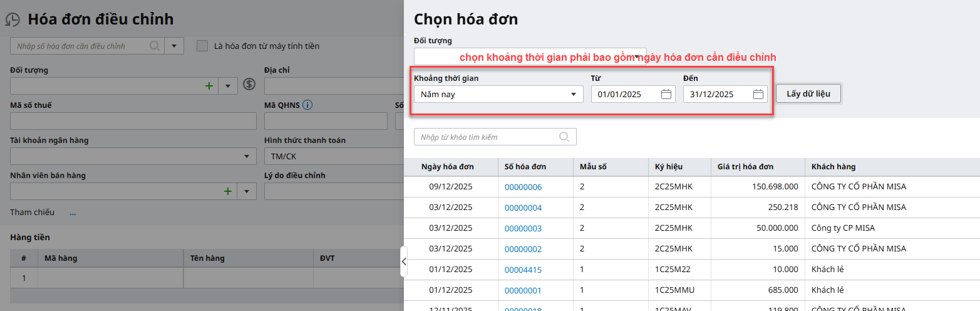Collapse the invoice selection side panel
980x311 pixels.
coord(404,261)
